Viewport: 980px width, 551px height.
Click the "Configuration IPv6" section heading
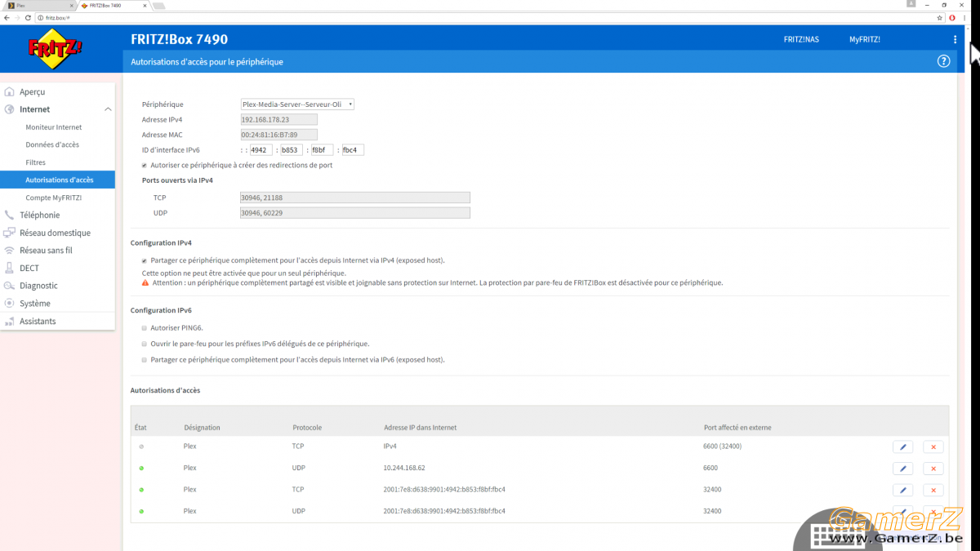click(161, 310)
